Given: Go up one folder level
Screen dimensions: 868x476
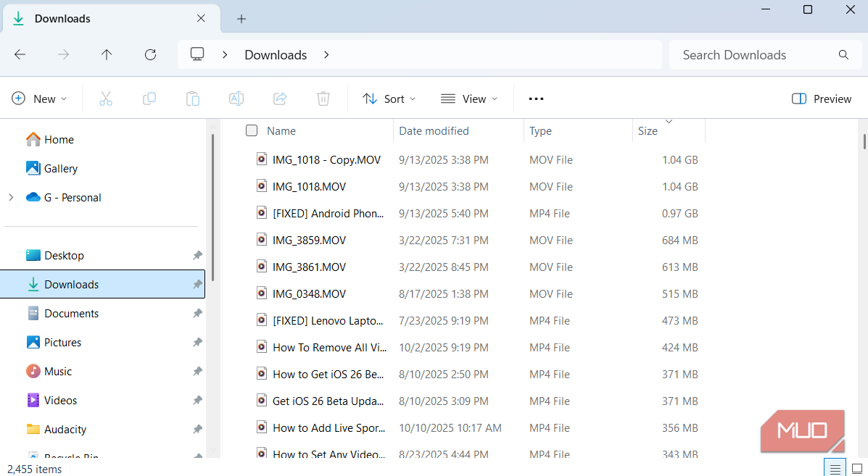Looking at the screenshot, I should (x=107, y=54).
